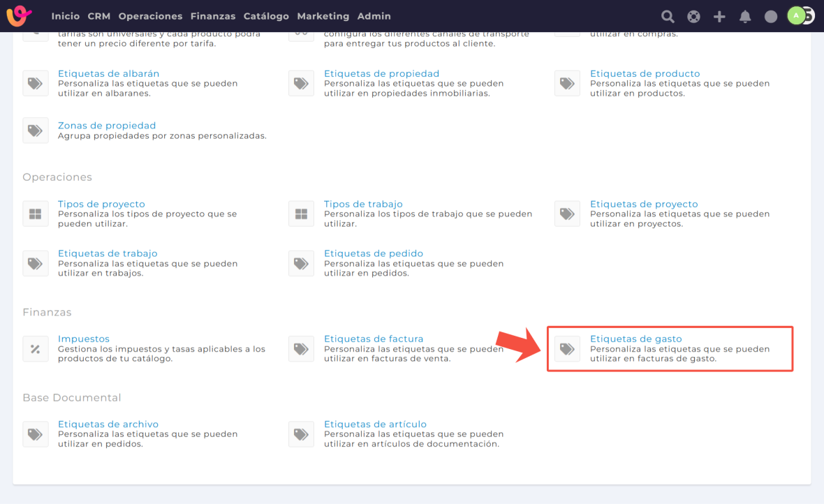Open the Etiquetas de pedido link
This screenshot has height=504, width=824.
374,253
